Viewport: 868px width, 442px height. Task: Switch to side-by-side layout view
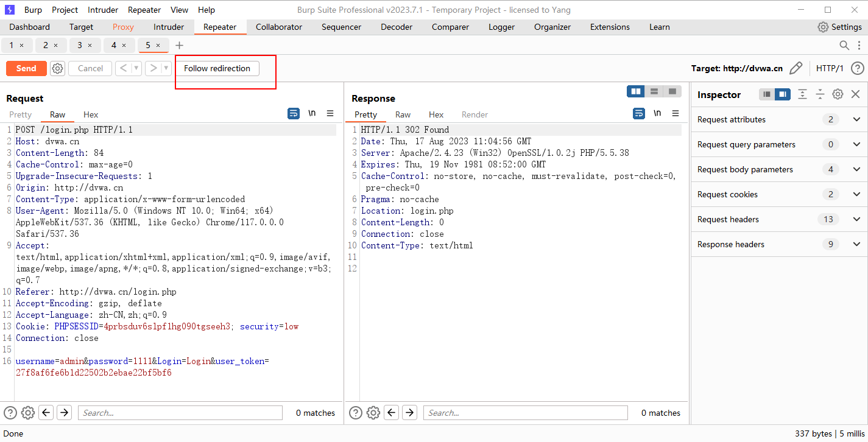click(636, 91)
